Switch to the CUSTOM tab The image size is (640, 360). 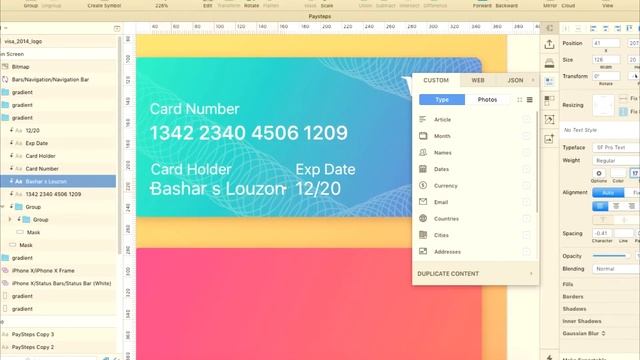click(x=436, y=80)
